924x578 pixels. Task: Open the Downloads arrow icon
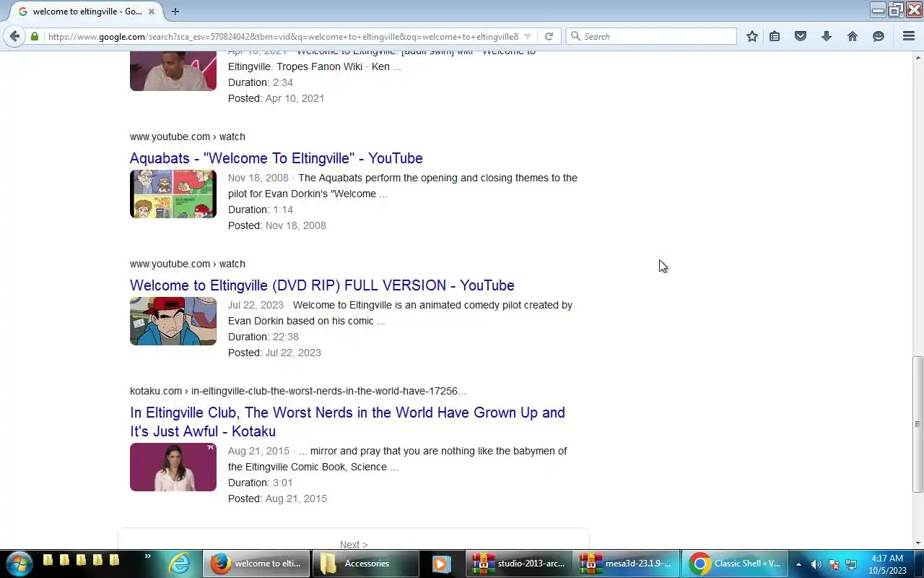coord(827,36)
